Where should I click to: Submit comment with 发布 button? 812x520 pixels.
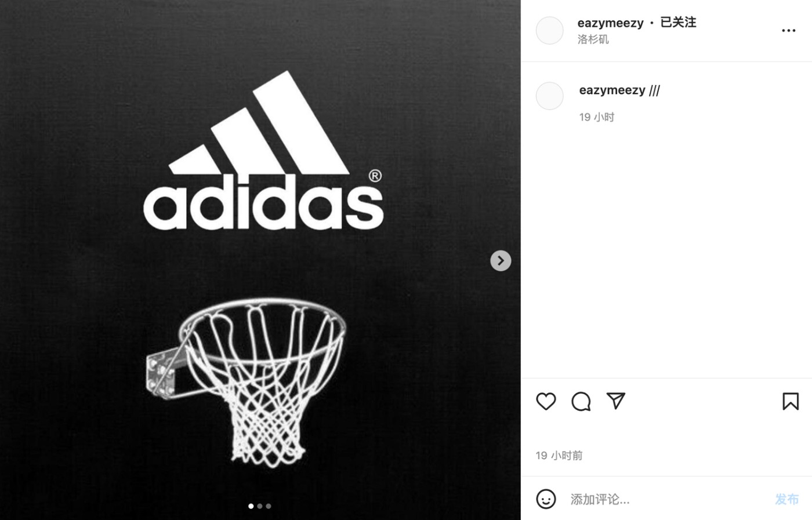(x=786, y=499)
